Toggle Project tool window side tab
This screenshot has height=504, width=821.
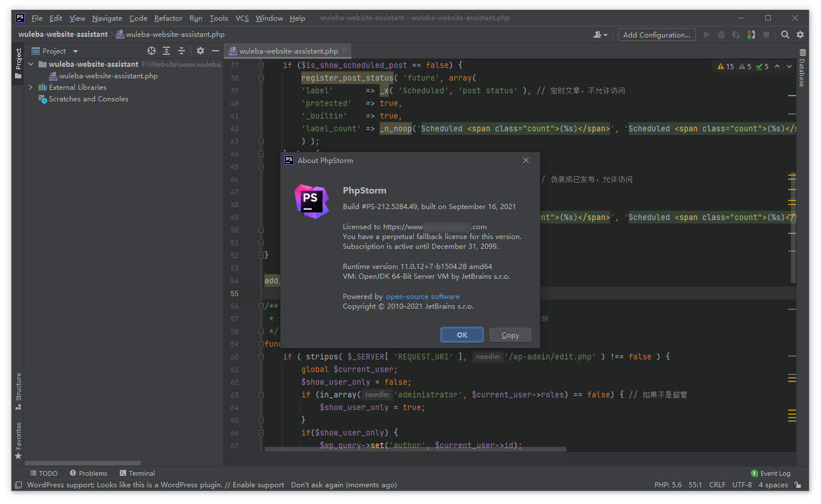18,63
